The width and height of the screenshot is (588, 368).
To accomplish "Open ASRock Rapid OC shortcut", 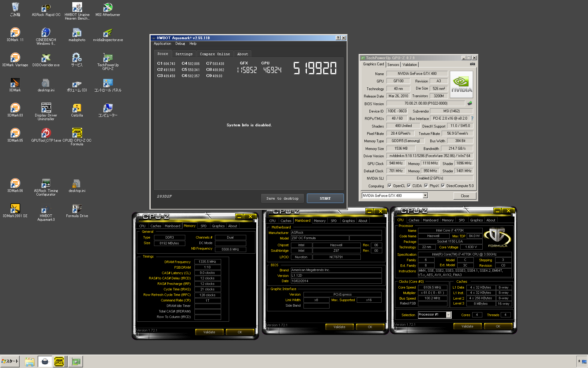I will [x=46, y=9].
